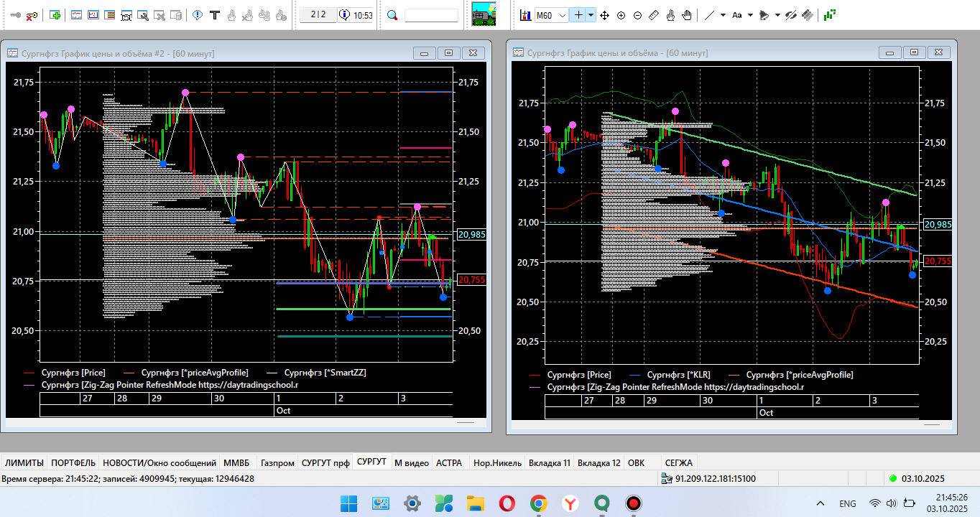Expand the line drawing tool dropdown arrow
The height and width of the screenshot is (517, 980).
click(x=723, y=15)
